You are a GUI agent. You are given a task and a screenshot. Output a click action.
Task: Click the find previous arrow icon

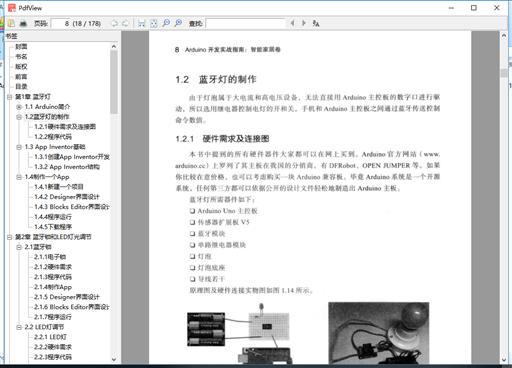pyautogui.click(x=292, y=23)
